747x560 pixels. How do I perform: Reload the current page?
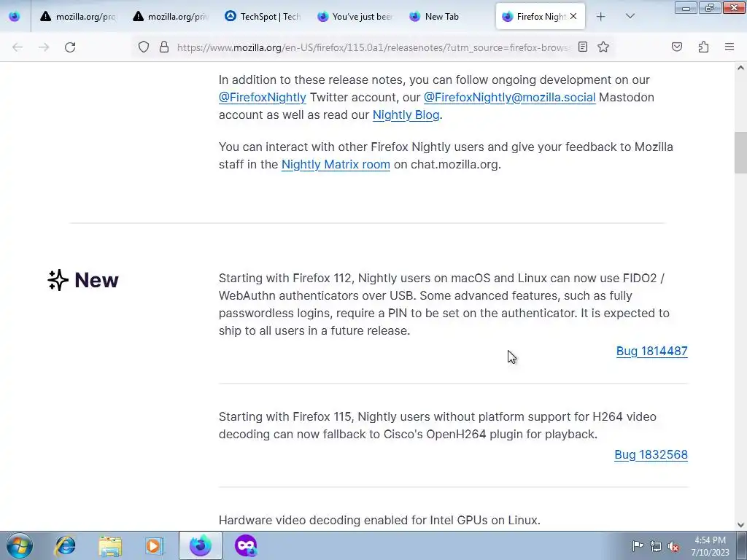(x=70, y=47)
